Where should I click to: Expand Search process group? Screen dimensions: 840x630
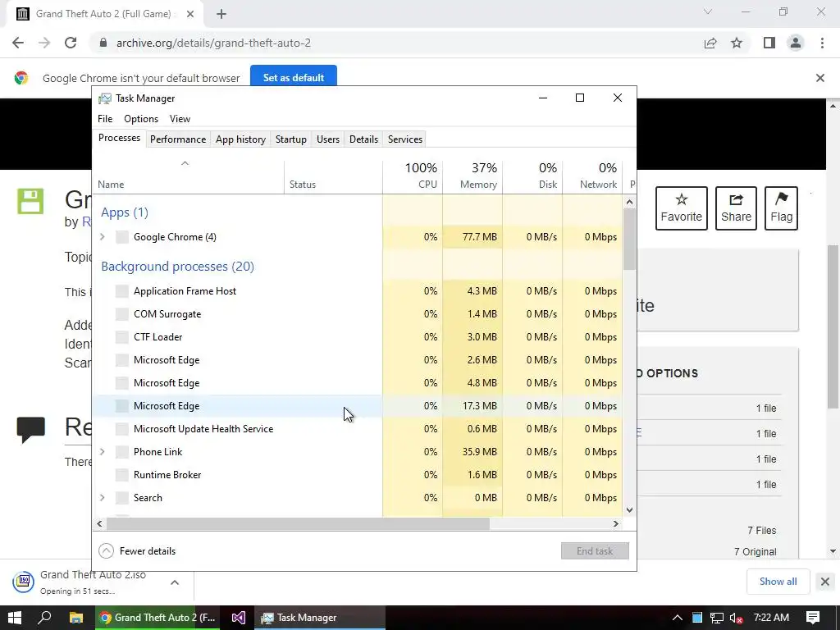(103, 498)
